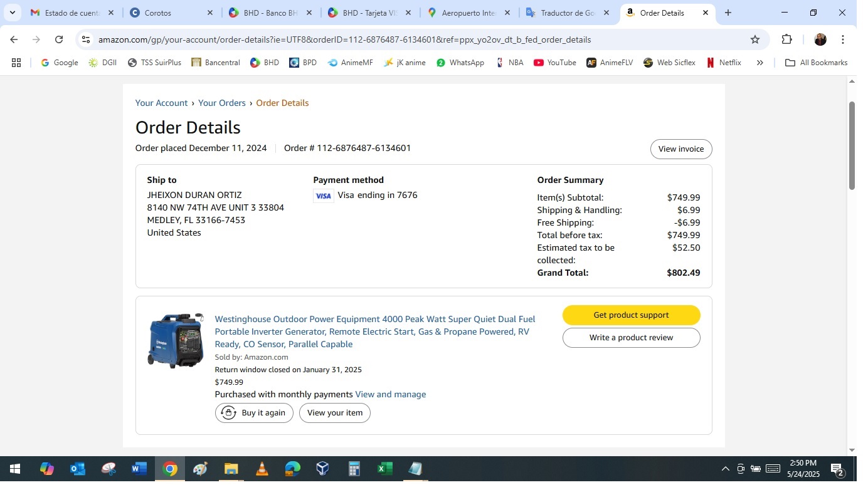Screen dimensions: 868x485
Task: Open Snipping Tool from the taskbar
Action: (x=109, y=469)
